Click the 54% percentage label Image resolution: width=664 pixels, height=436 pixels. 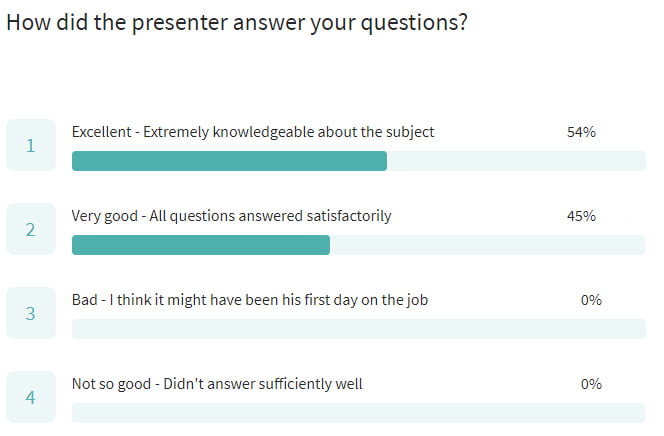click(581, 132)
